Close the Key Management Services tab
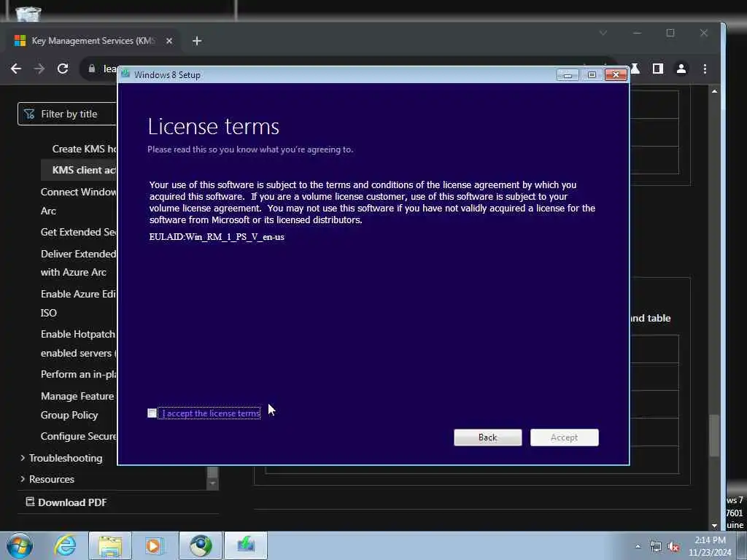 (169, 41)
